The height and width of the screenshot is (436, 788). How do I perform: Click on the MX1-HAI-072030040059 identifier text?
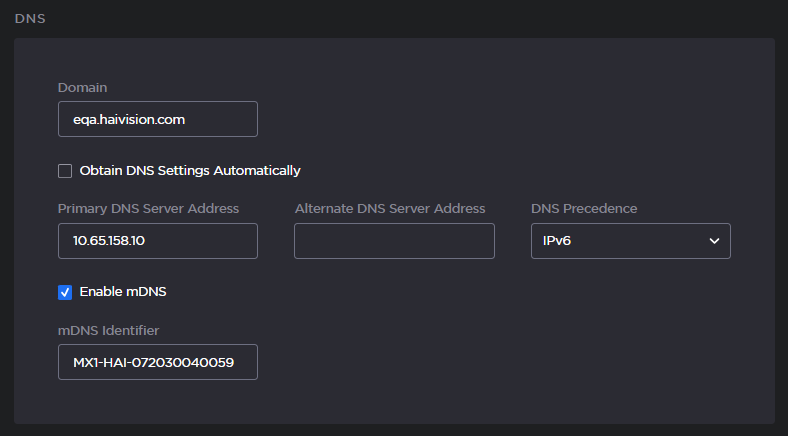click(x=153, y=362)
